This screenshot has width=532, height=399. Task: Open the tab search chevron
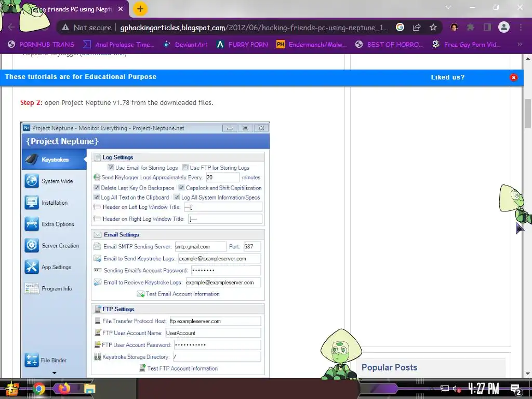[x=448, y=7]
